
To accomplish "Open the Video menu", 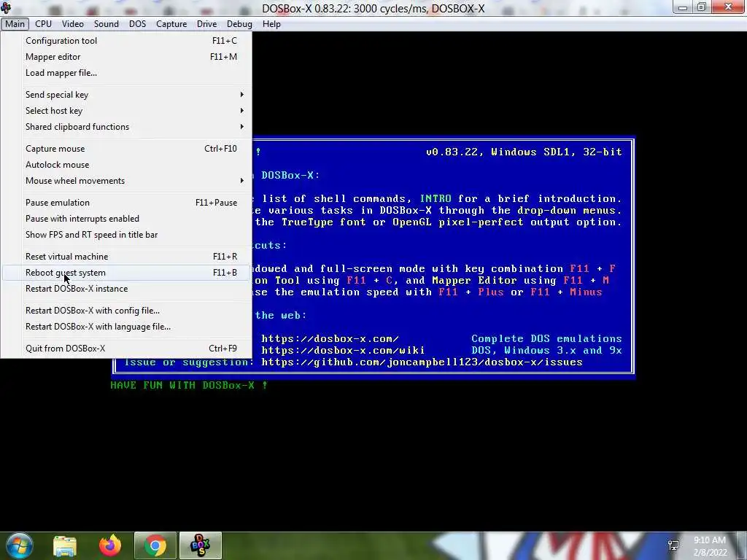I will coord(72,24).
